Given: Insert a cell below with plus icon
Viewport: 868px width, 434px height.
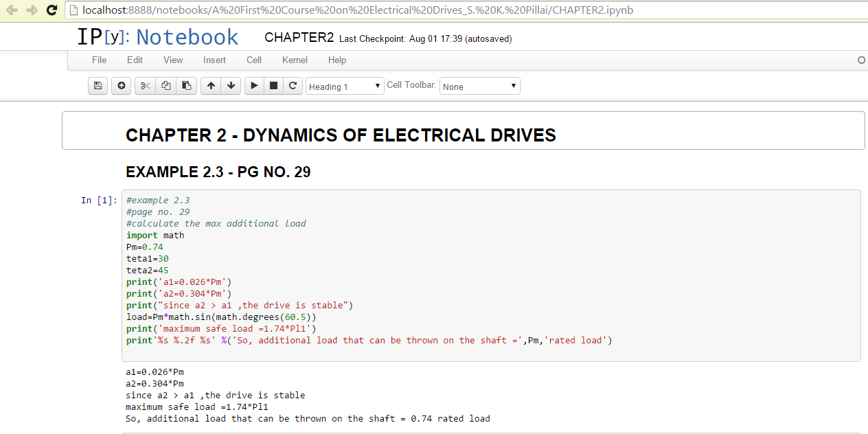Looking at the screenshot, I should 122,86.
